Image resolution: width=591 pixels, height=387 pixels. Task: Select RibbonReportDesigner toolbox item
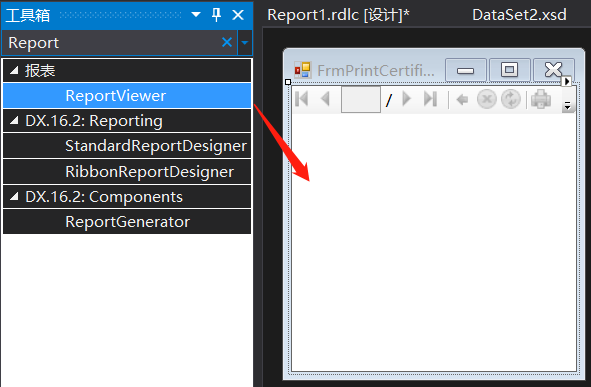point(127,172)
